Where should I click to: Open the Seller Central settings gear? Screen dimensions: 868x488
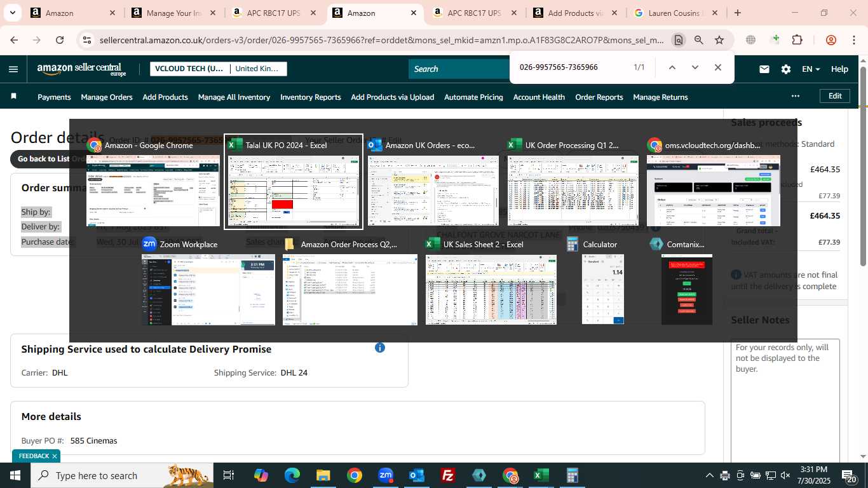tap(786, 69)
